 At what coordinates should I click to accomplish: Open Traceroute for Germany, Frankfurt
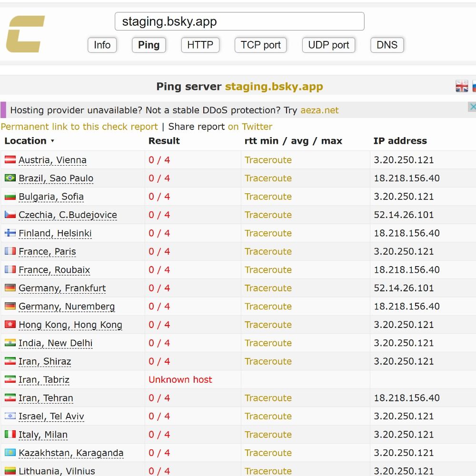click(268, 288)
